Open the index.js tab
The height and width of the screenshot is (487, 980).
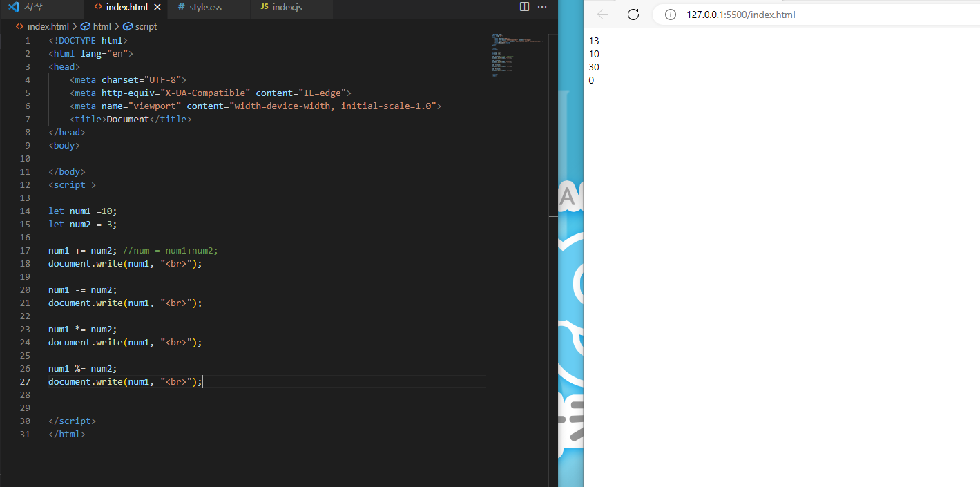tap(287, 7)
